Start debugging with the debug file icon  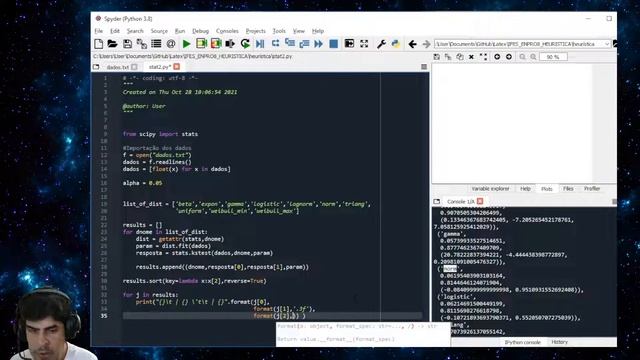[260, 44]
